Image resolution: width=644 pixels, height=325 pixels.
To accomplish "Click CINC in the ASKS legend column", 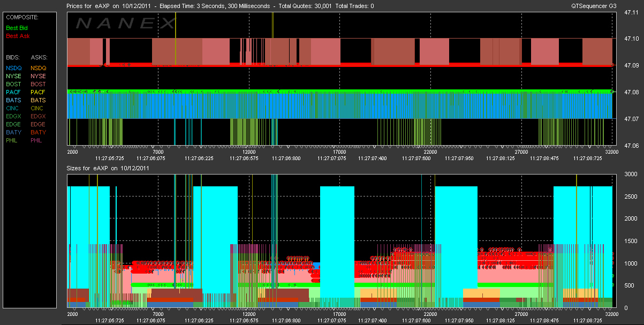I will pos(39,108).
